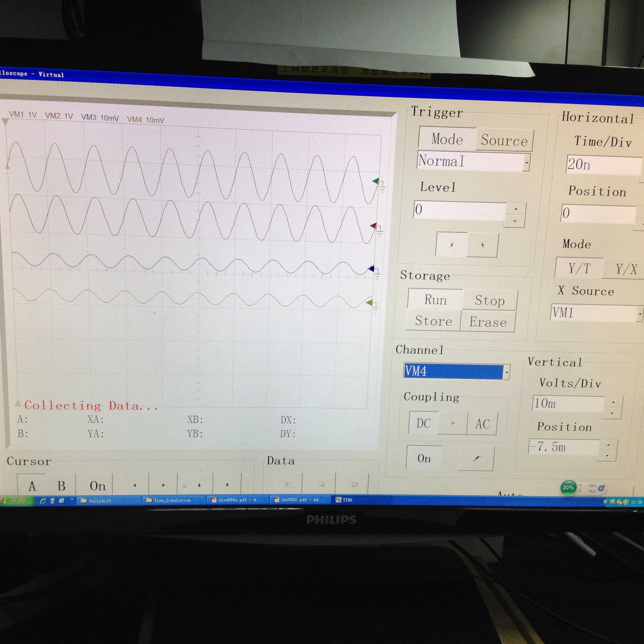Select AC coupling
Viewport: 644px width, 644px height.
pos(482,424)
